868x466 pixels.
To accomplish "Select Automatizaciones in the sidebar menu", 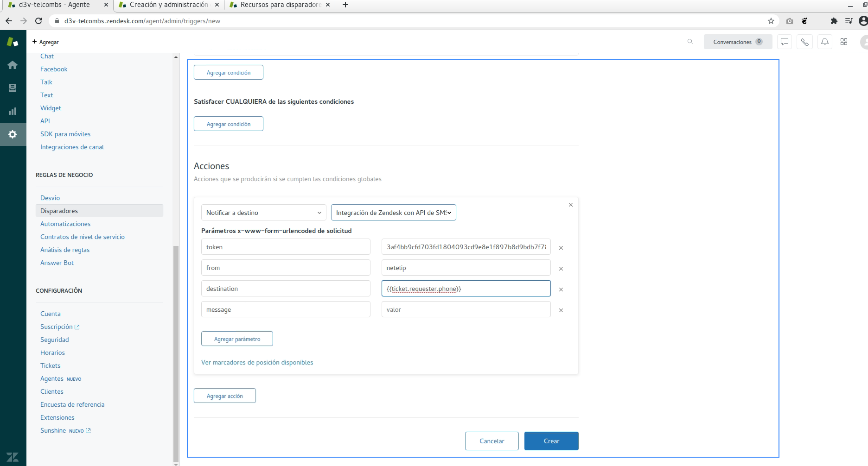I will click(x=65, y=224).
